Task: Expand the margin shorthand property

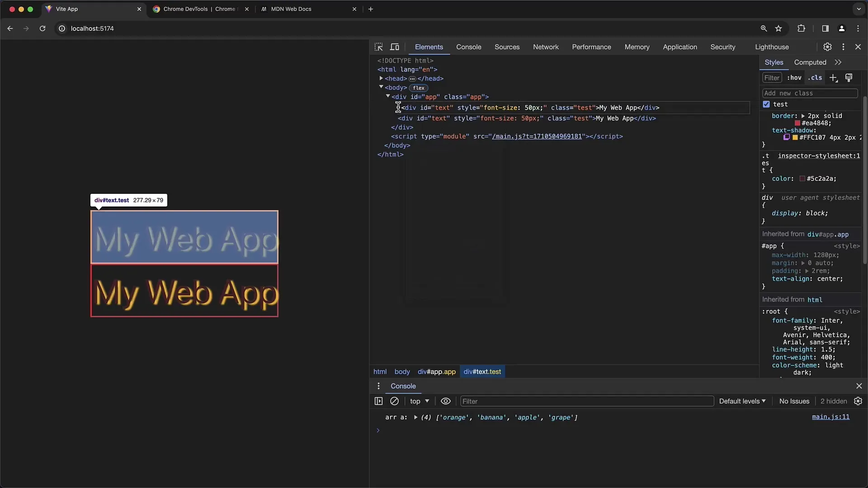Action: click(803, 263)
